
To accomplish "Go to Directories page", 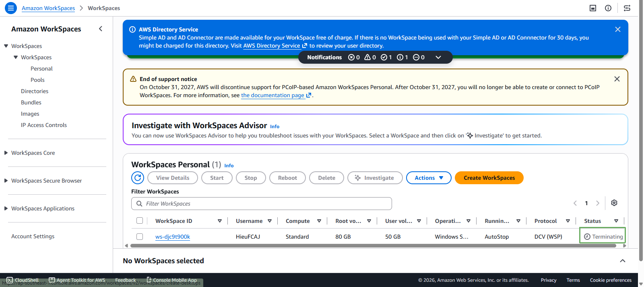I will 35,91.
